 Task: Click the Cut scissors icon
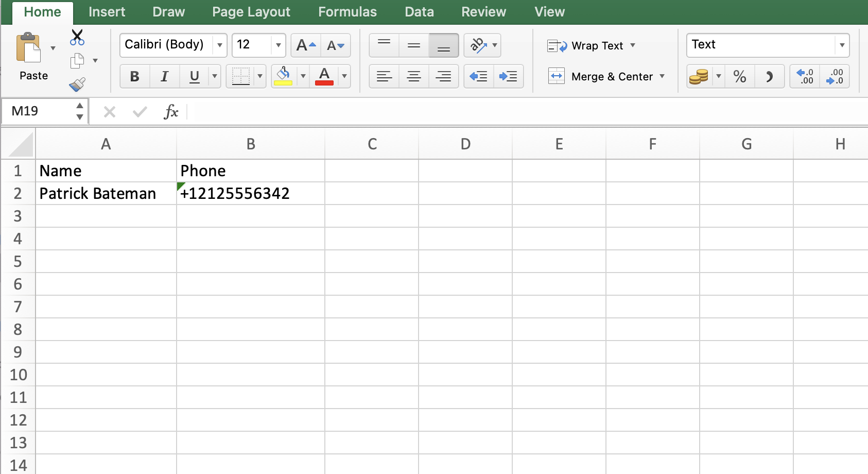coord(77,38)
